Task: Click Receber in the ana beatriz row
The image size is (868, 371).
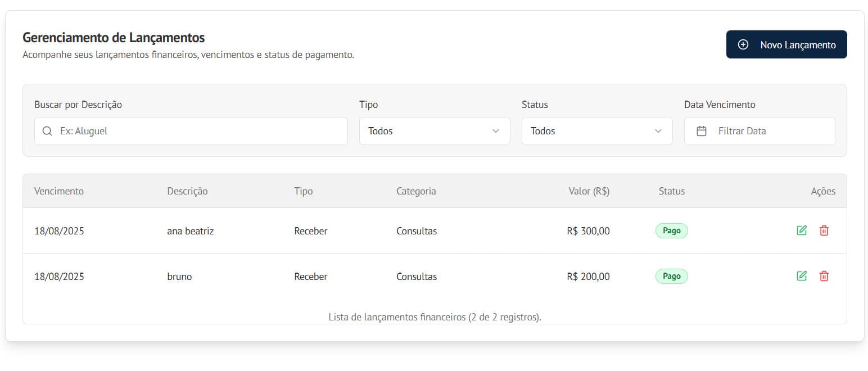Action: 311,231
